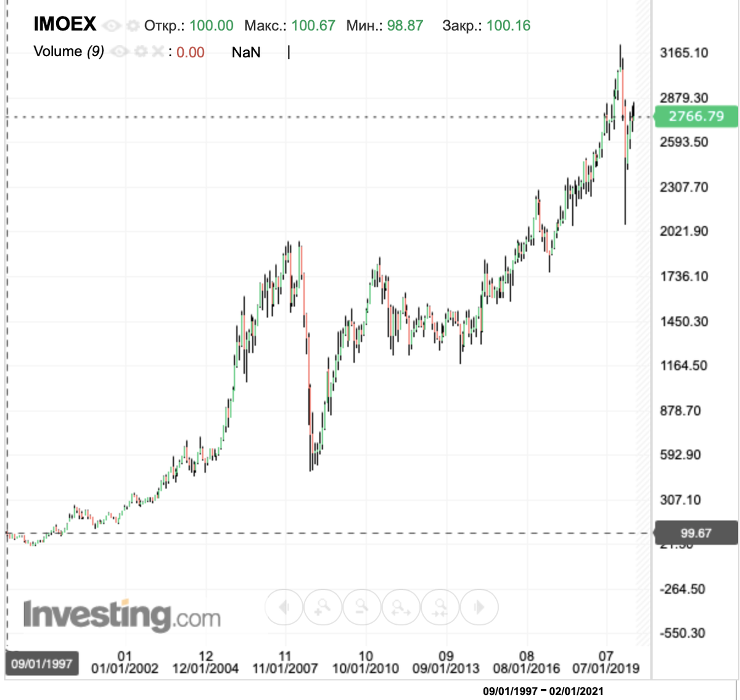Click the NaN volume reading
This screenshot has width=740, height=700.
click(x=246, y=52)
